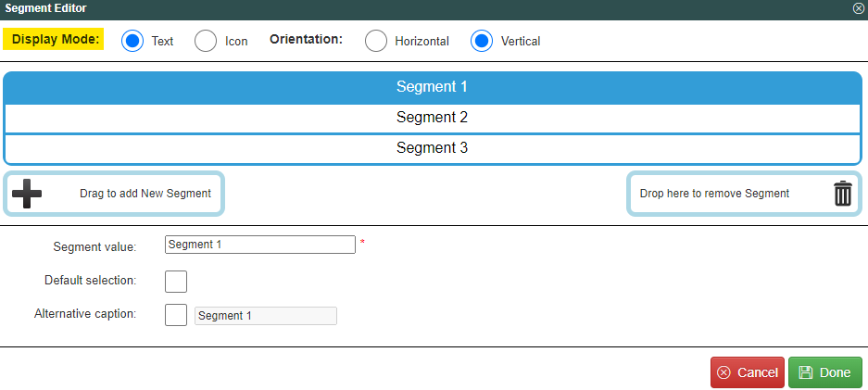Viewport: 868px width, 390px height.
Task: Select Segment 1 in the list
Action: [x=432, y=87]
